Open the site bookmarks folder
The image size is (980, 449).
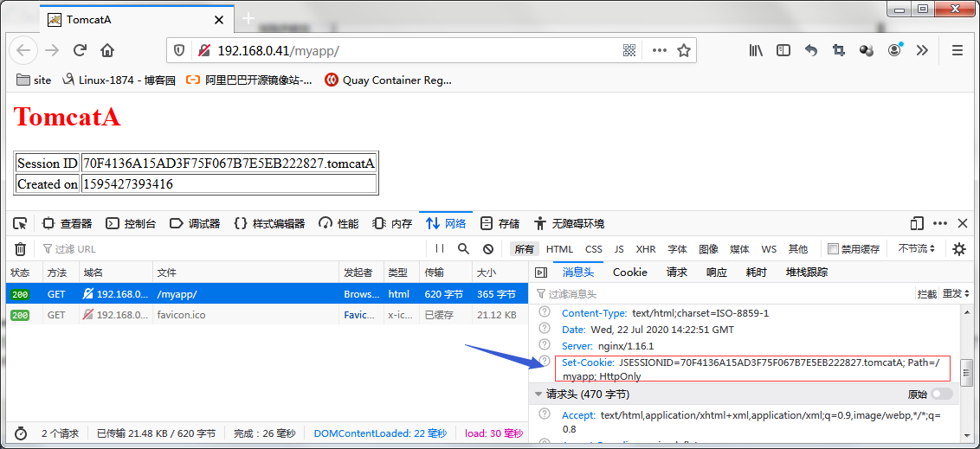point(34,80)
